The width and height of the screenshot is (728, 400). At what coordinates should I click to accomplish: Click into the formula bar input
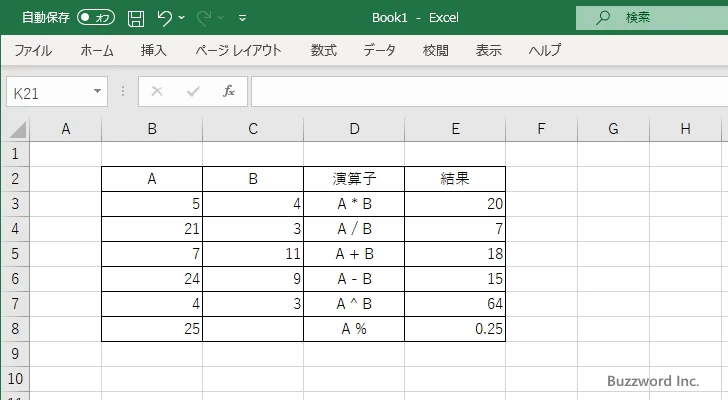[x=489, y=92]
